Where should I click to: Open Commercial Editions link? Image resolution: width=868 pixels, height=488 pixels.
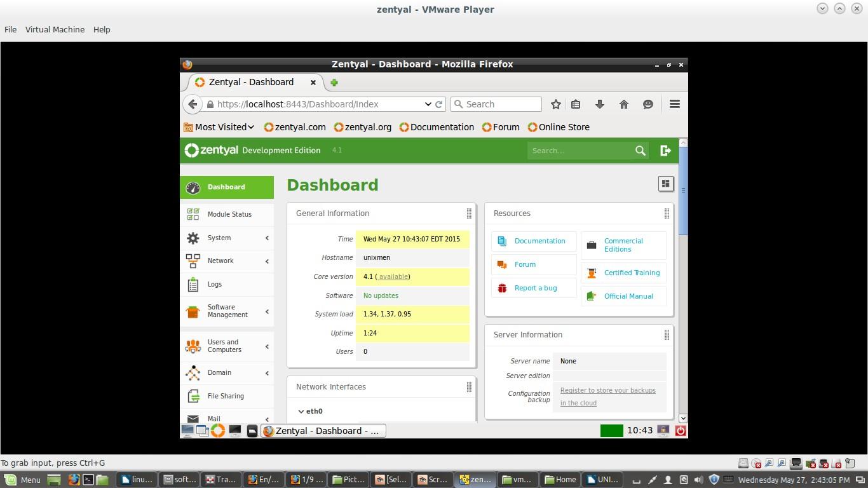coord(623,245)
